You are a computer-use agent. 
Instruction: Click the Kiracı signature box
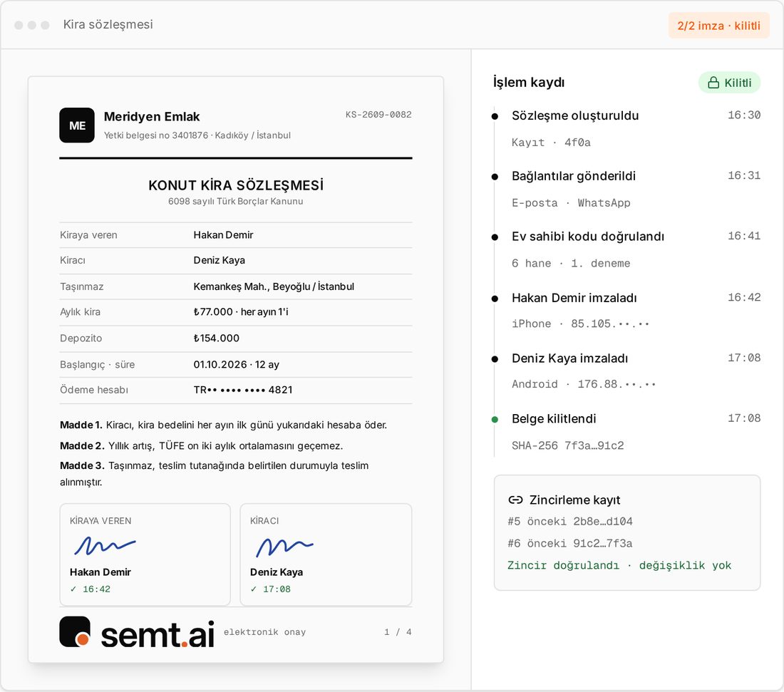pos(326,554)
